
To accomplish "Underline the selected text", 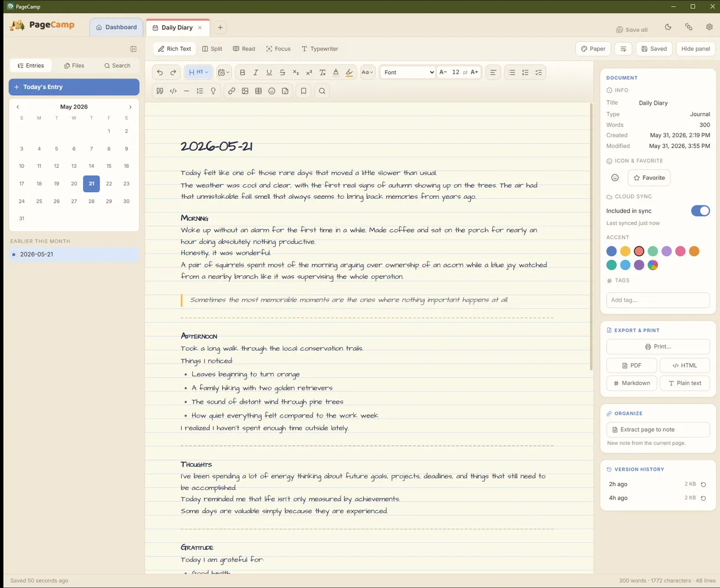I will pyautogui.click(x=269, y=73).
